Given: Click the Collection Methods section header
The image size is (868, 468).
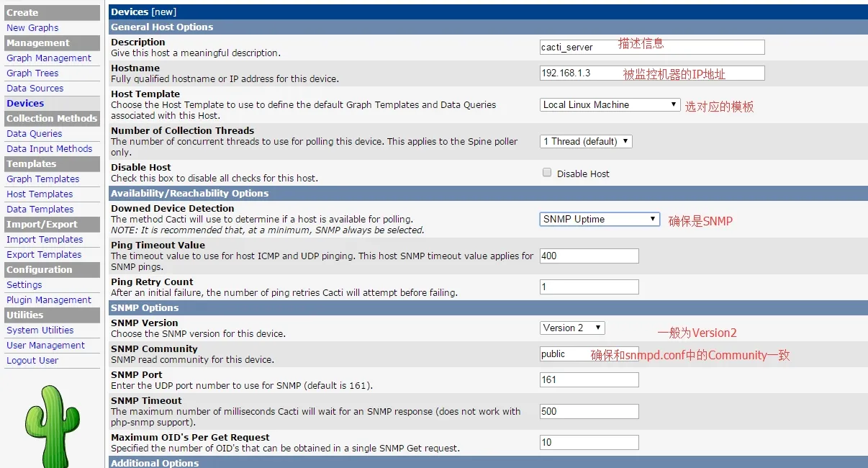Looking at the screenshot, I should coord(53,118).
